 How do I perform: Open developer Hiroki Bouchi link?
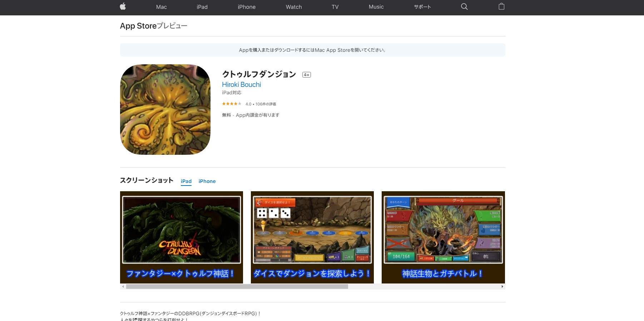pos(241,85)
